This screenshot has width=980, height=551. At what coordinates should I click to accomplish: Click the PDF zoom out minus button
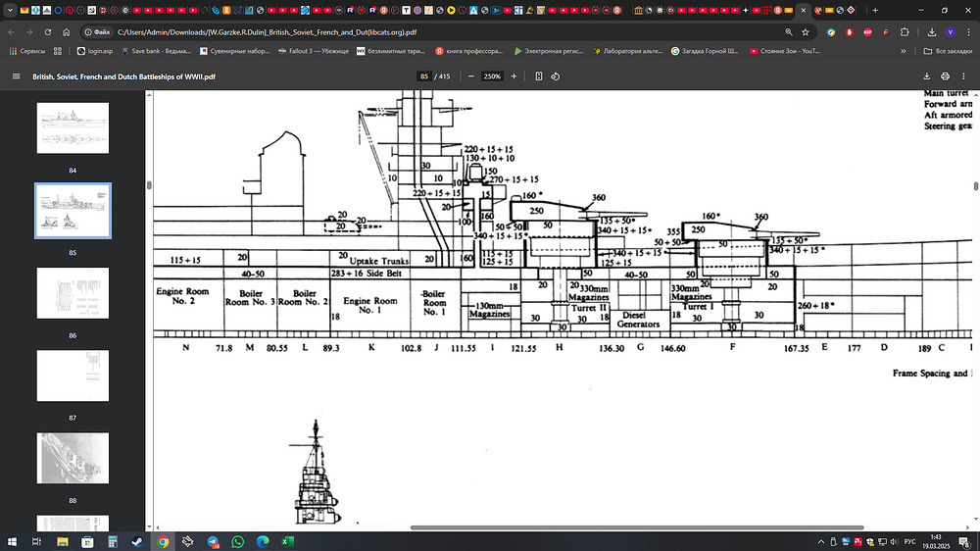[x=470, y=76]
